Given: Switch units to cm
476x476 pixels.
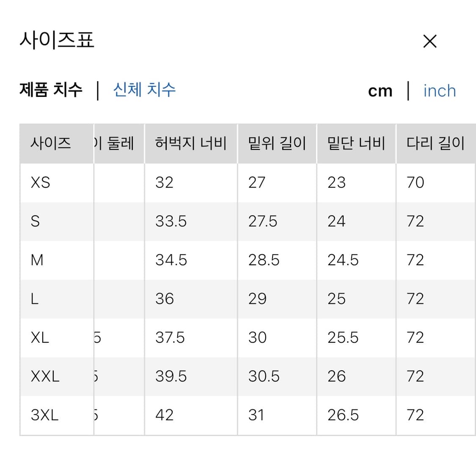Looking at the screenshot, I should (380, 91).
